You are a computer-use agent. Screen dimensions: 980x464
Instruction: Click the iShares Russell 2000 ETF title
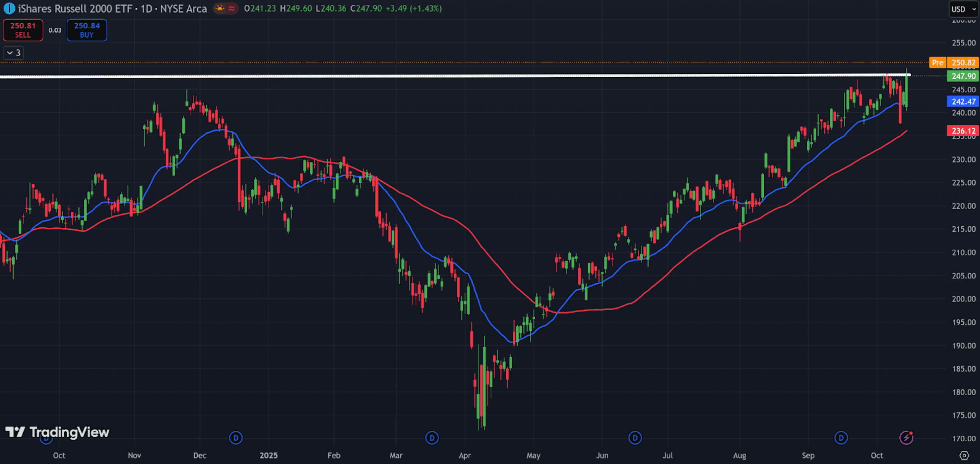tap(75, 8)
